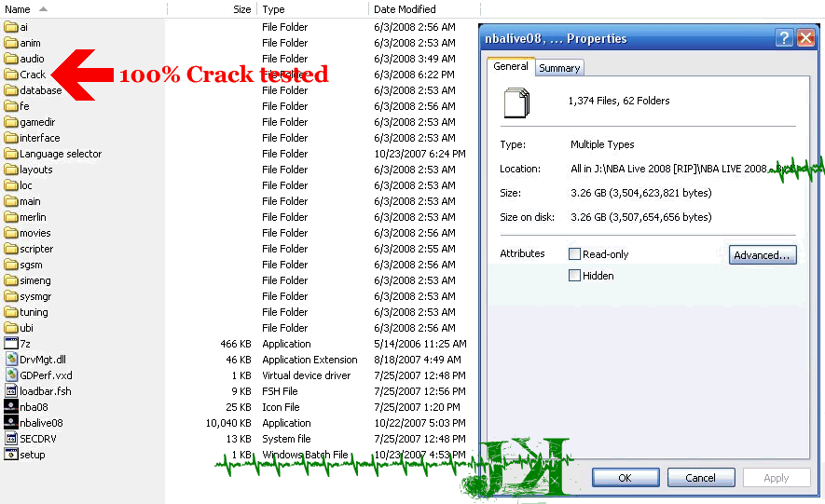Click the simeng folder icon
Image resolution: width=825 pixels, height=504 pixels.
(11, 280)
